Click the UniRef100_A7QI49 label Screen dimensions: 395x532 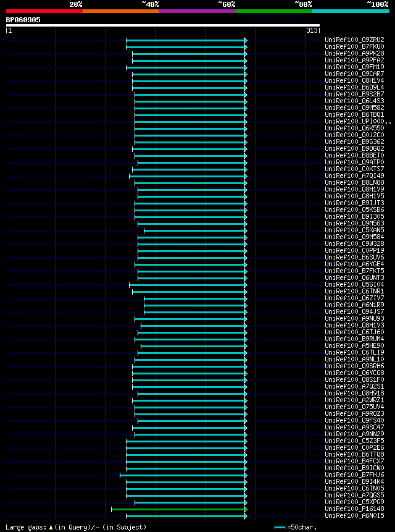(x=354, y=175)
